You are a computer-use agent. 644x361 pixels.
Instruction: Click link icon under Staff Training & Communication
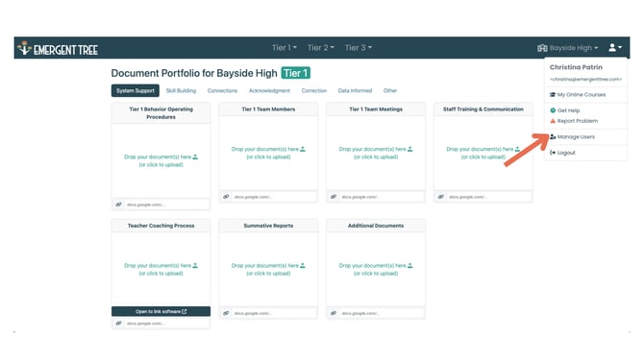coord(440,197)
